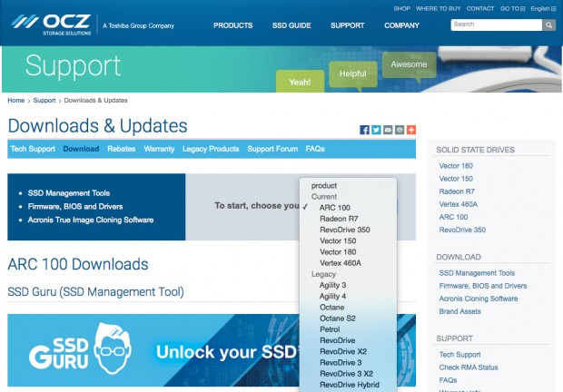Open sidebar Vertex 460A link
This screenshot has width=563, height=392.
(x=459, y=204)
